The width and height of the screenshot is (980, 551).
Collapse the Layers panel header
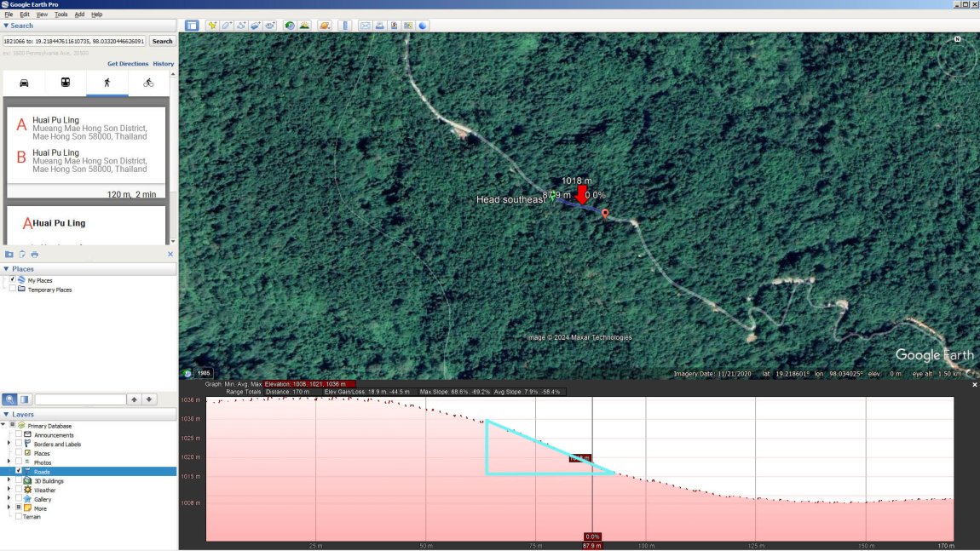pyautogui.click(x=5, y=415)
